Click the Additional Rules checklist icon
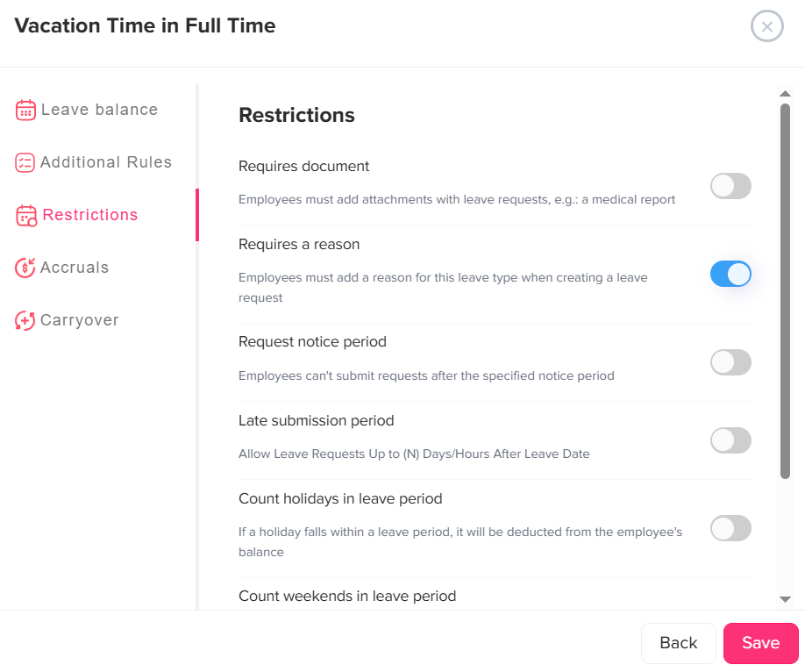Image resolution: width=805 pixels, height=672 pixels. pyautogui.click(x=25, y=162)
